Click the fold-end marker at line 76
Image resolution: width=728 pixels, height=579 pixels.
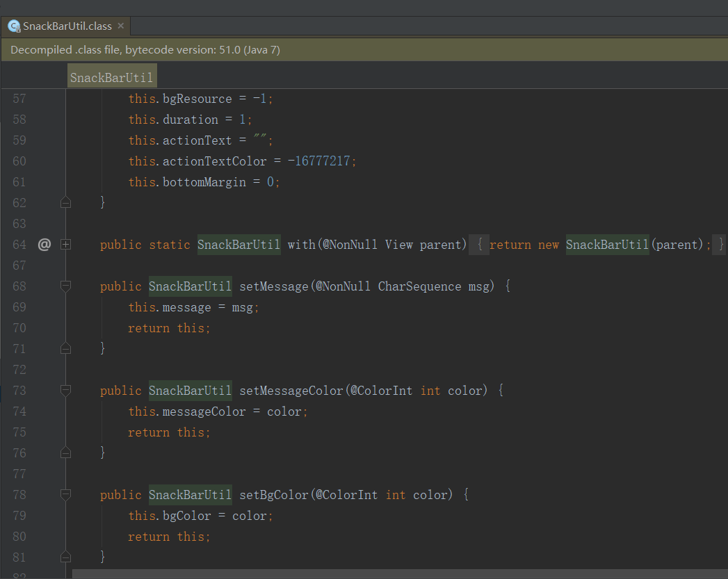click(x=65, y=452)
